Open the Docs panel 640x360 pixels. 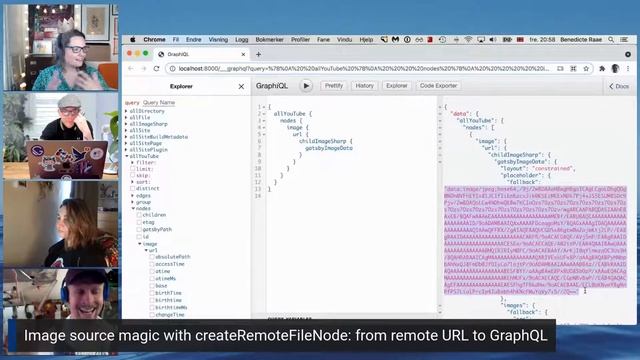click(619, 87)
